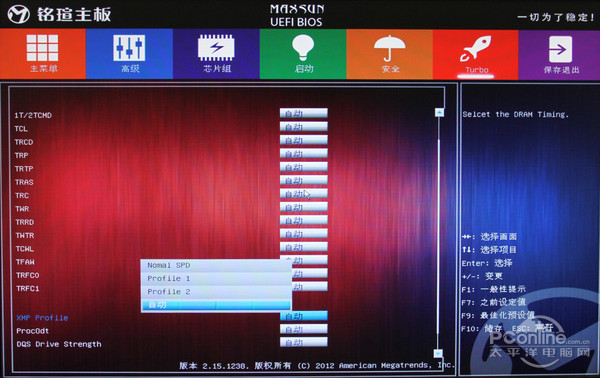Open the XMP Profile value field
The width and height of the screenshot is (600, 378).
pos(303,316)
